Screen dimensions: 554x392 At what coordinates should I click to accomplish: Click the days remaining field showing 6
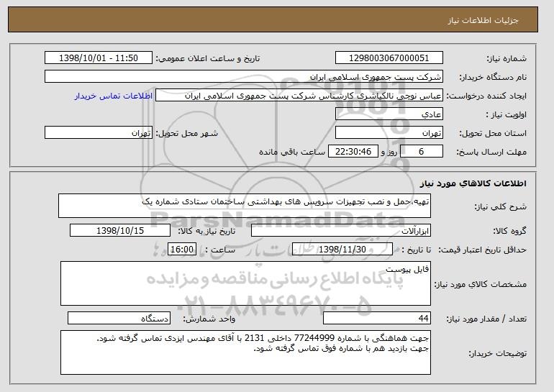pos(422,152)
